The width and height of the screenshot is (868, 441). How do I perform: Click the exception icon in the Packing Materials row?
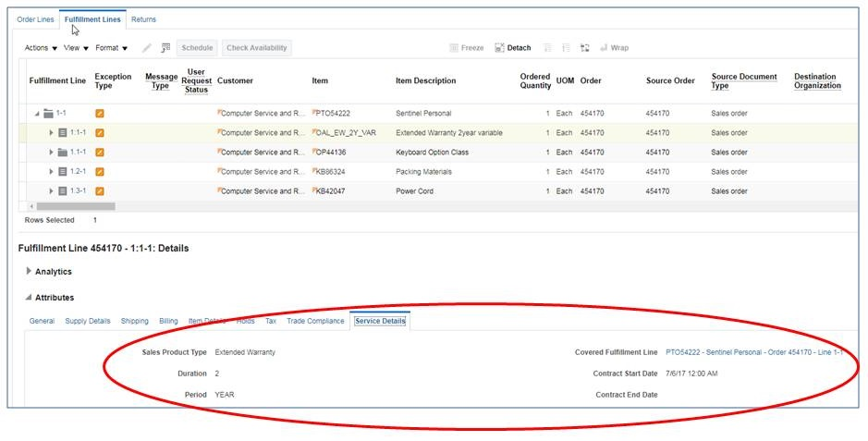100,172
